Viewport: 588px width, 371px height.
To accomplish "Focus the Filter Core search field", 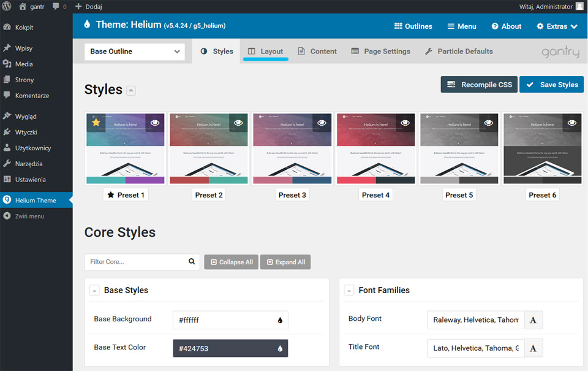I will pyautogui.click(x=142, y=262).
